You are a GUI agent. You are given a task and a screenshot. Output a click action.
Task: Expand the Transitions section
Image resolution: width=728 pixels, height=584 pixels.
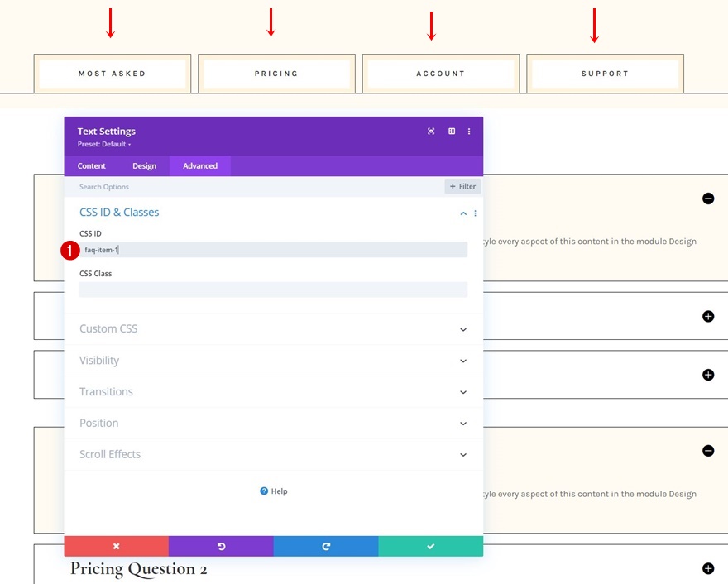[274, 392]
